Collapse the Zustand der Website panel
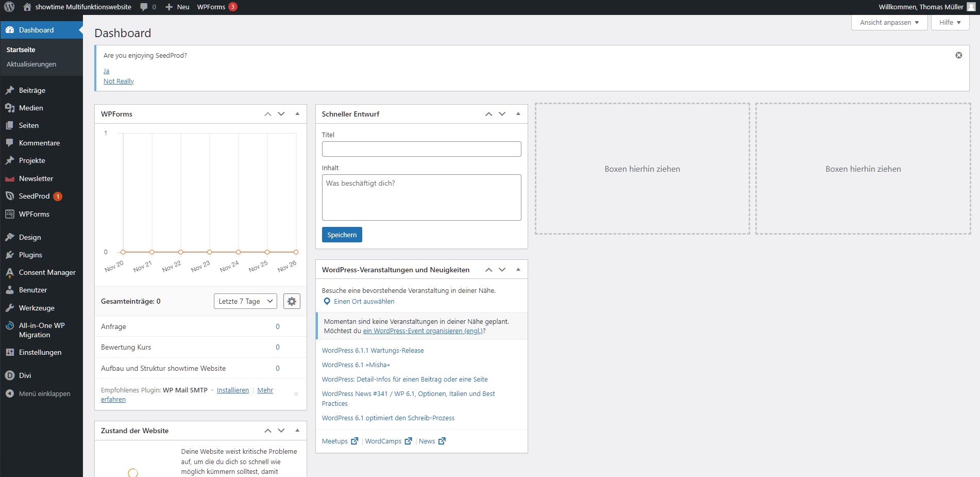Screen dimensions: 980x477 (x=297, y=431)
